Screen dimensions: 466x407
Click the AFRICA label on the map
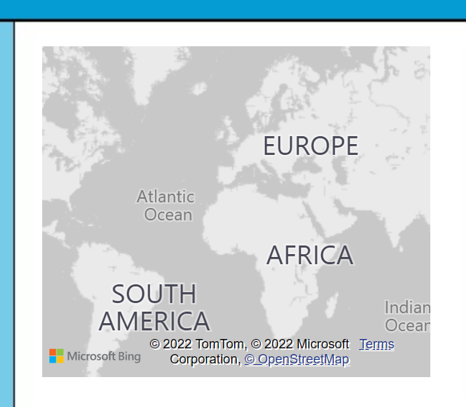(x=310, y=255)
